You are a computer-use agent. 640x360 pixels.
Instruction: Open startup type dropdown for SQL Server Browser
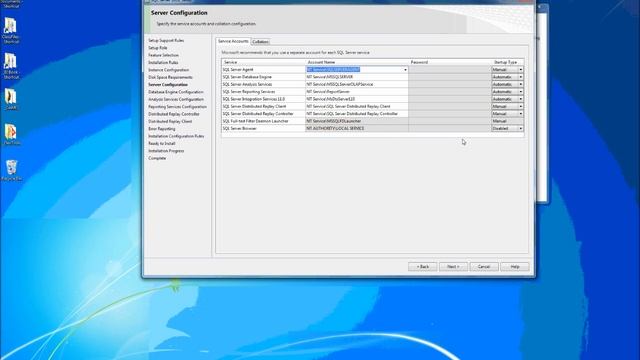click(520, 129)
